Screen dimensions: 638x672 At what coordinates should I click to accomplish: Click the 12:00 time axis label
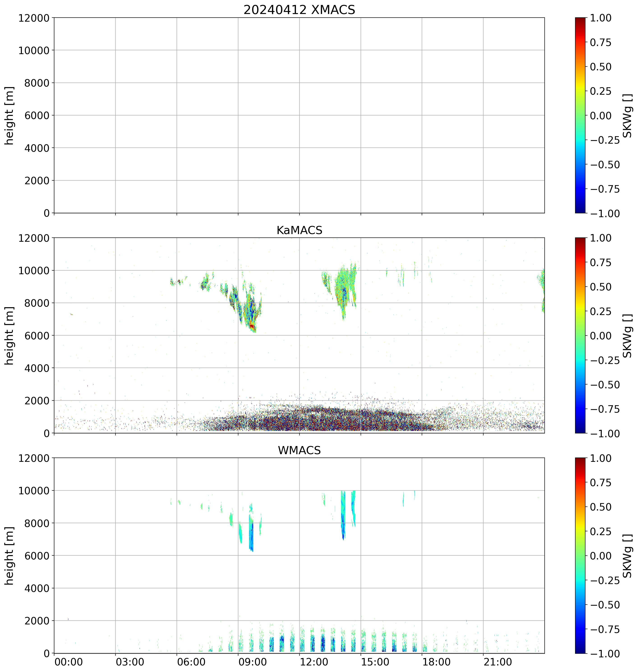click(314, 662)
